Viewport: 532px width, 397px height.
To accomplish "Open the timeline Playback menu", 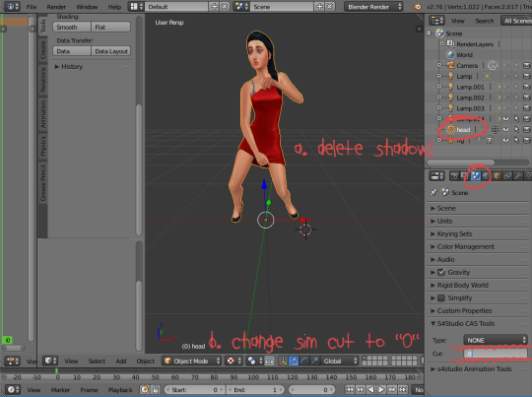I will click(120, 390).
